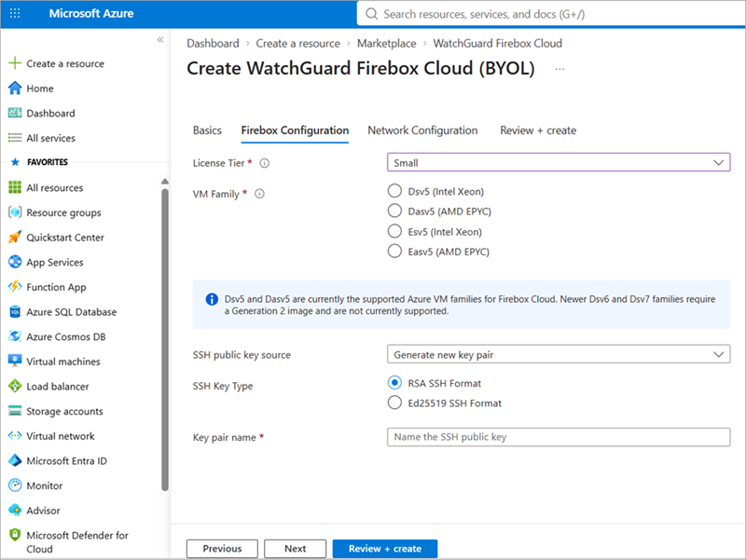
Task: Show VM Family info tooltip icon
Action: (x=259, y=194)
